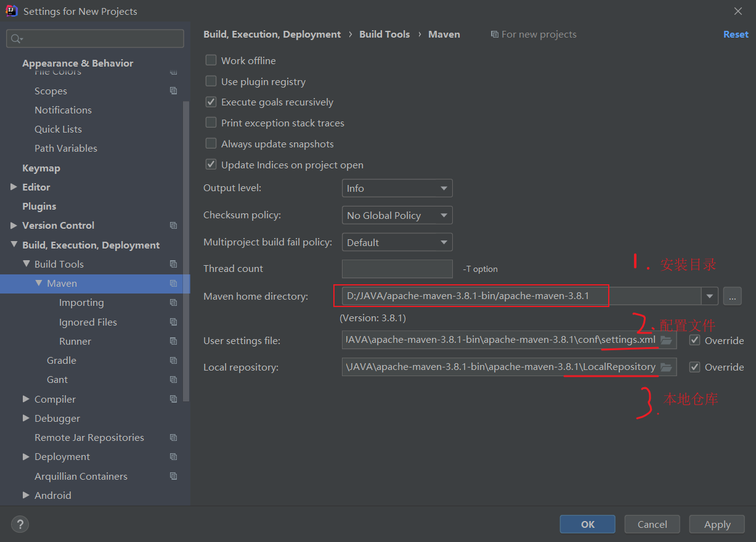756x542 pixels.
Task: Browse folder icon in Local repository field
Action: 666,367
